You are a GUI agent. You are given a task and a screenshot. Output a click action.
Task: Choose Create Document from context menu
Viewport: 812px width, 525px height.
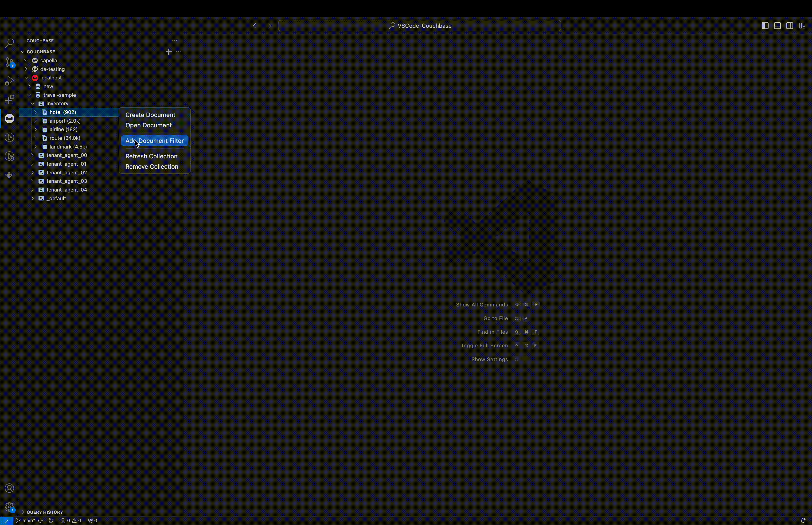point(150,115)
